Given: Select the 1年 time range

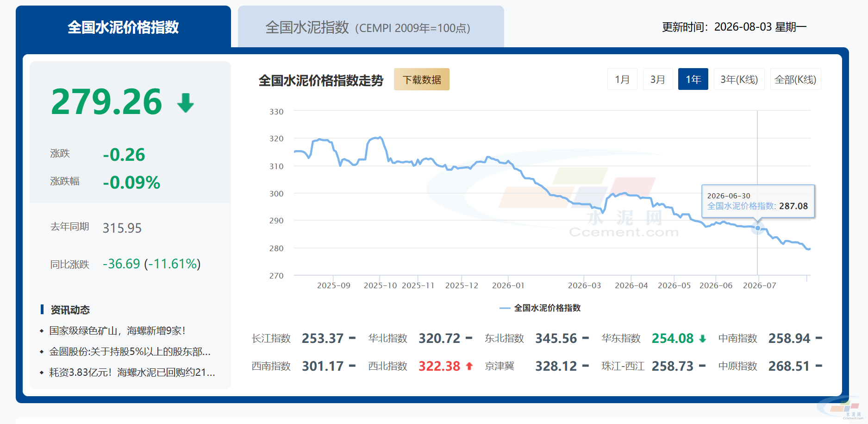Looking at the screenshot, I should point(693,79).
